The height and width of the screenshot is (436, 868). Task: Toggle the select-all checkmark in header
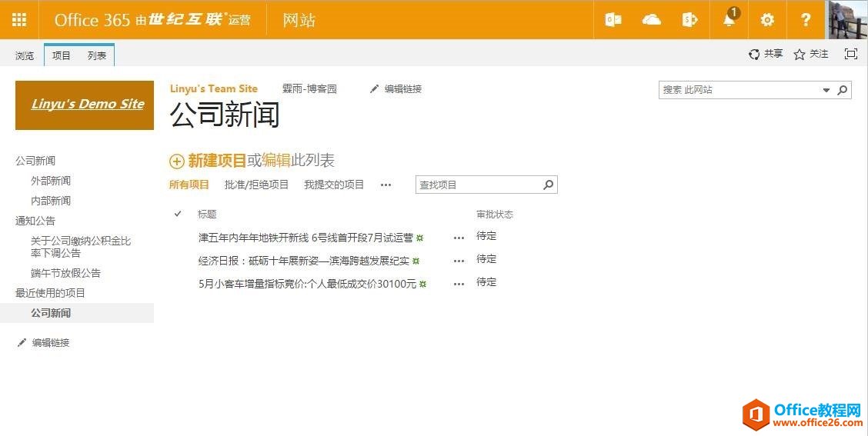point(178,214)
